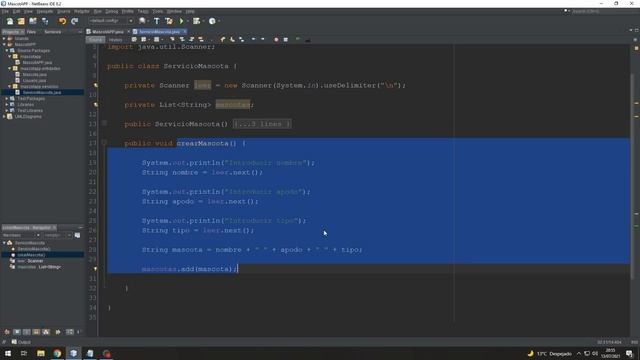Click the Last Edit editor icon
Screen dimensions: 640x360
134,40
